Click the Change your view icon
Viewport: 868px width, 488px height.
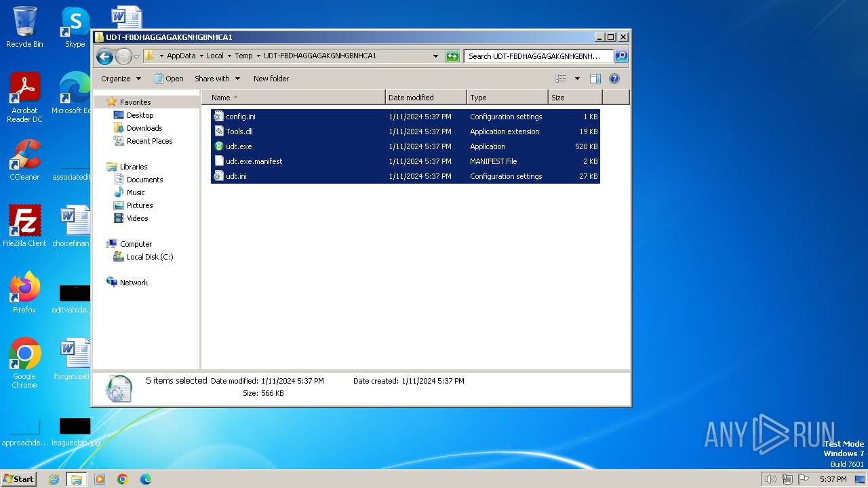coord(560,79)
